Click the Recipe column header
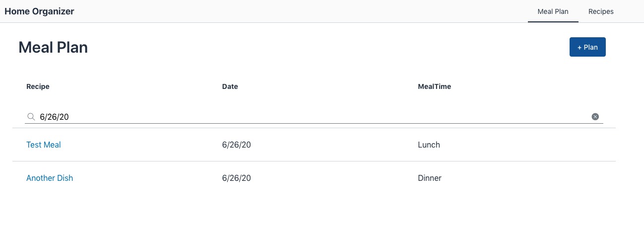 (38, 86)
